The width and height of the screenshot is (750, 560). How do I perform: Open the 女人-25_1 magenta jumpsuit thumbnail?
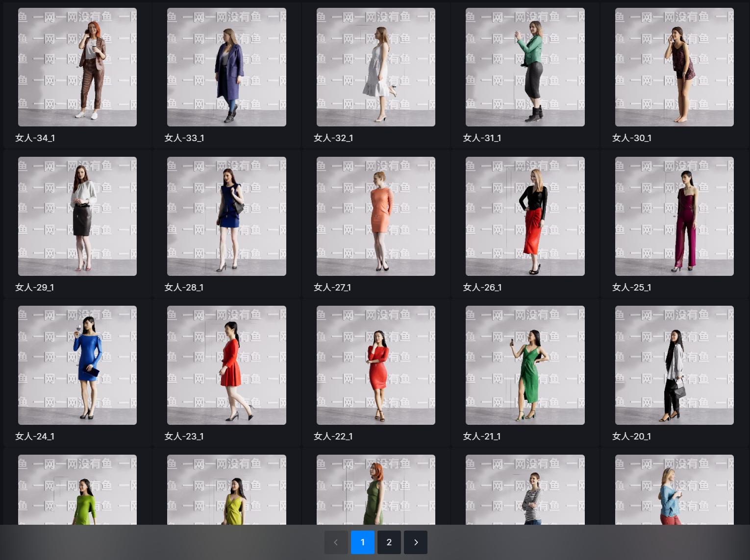click(675, 216)
